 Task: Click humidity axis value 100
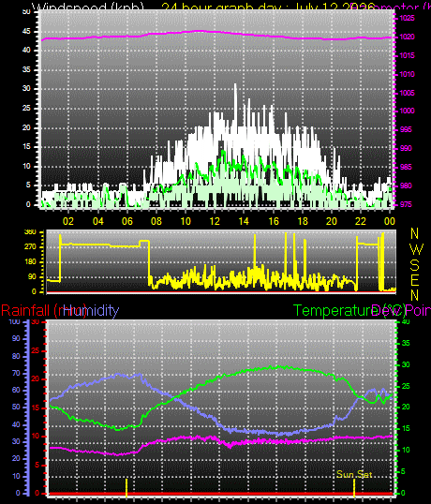[14, 321]
